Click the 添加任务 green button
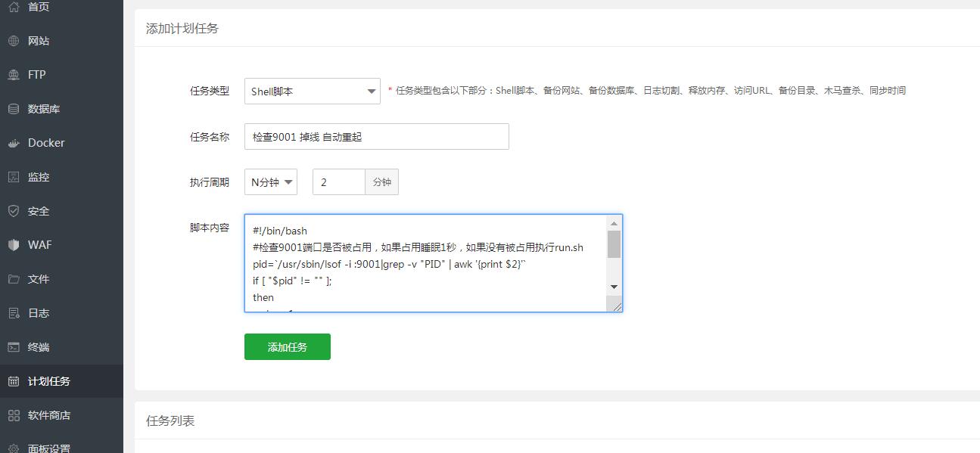 point(288,347)
